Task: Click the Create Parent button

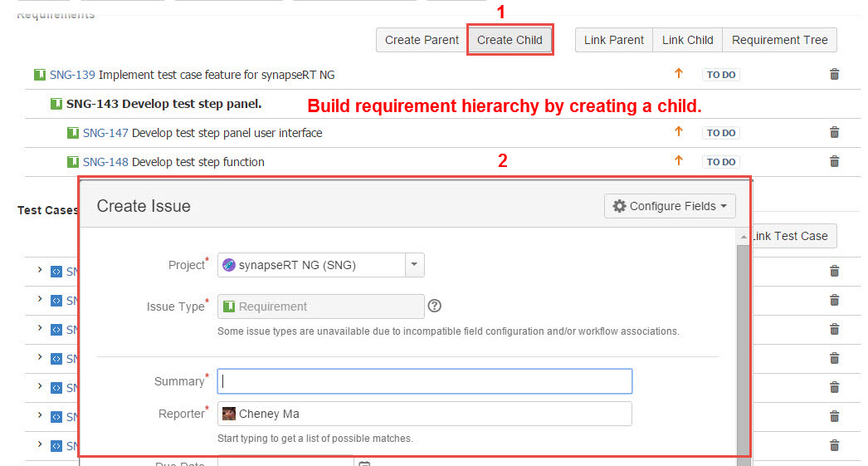Action: (422, 40)
